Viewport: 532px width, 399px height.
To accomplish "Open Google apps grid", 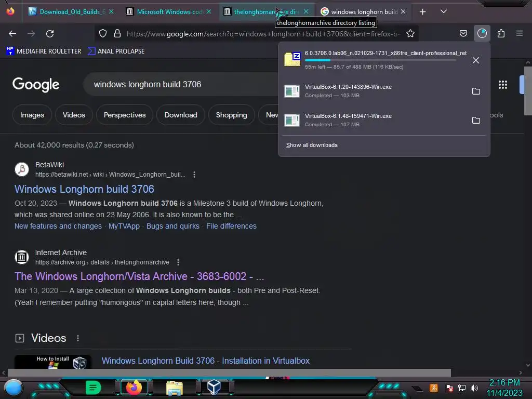I will click(502, 85).
